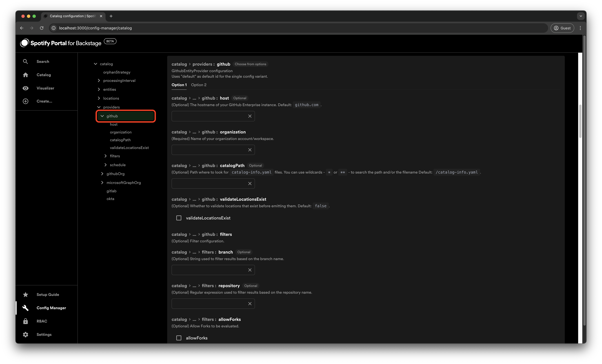The image size is (602, 364).
Task: Select orphanStrategy in the tree
Action: tap(117, 72)
